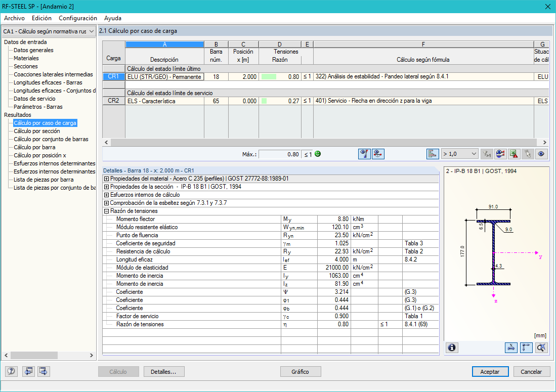556x392 pixels.
Task: Click the green smiley status icon
Action: click(318, 154)
